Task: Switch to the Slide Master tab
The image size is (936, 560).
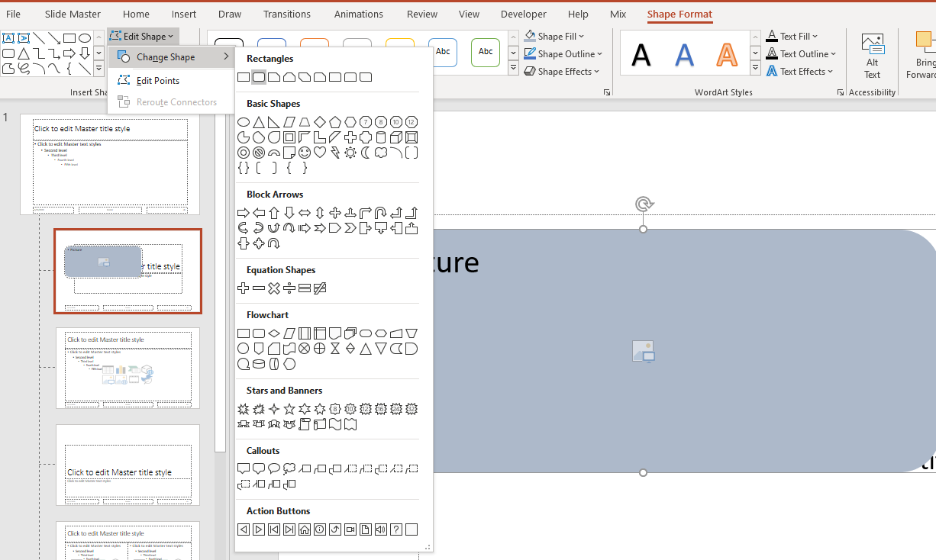Action: tap(73, 14)
